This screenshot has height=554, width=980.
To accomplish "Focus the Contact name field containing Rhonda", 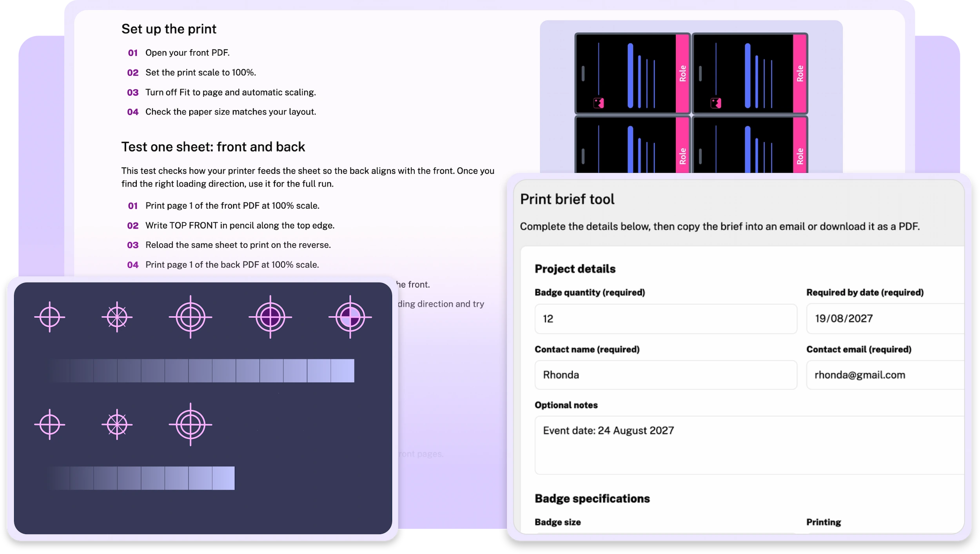I will pos(666,375).
